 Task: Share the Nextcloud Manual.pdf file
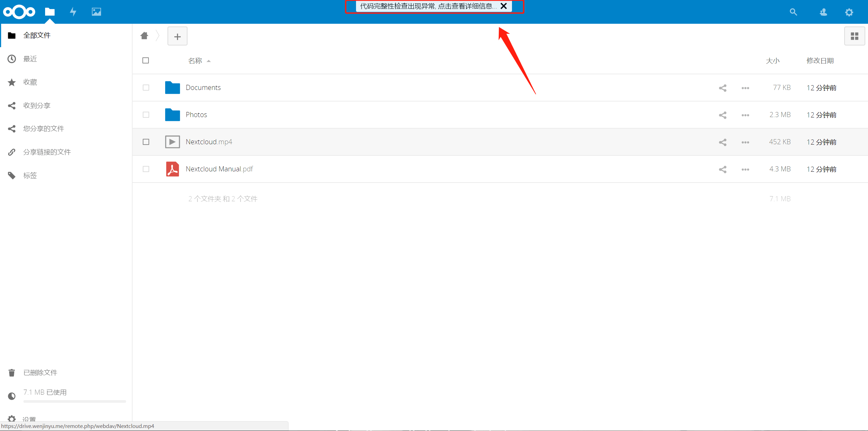tap(723, 169)
